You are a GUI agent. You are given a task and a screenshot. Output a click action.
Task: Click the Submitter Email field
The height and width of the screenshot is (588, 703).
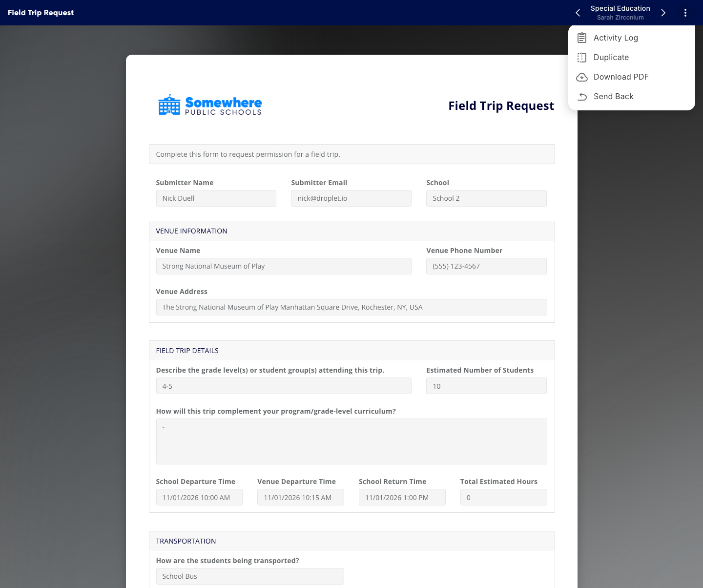[x=351, y=198]
